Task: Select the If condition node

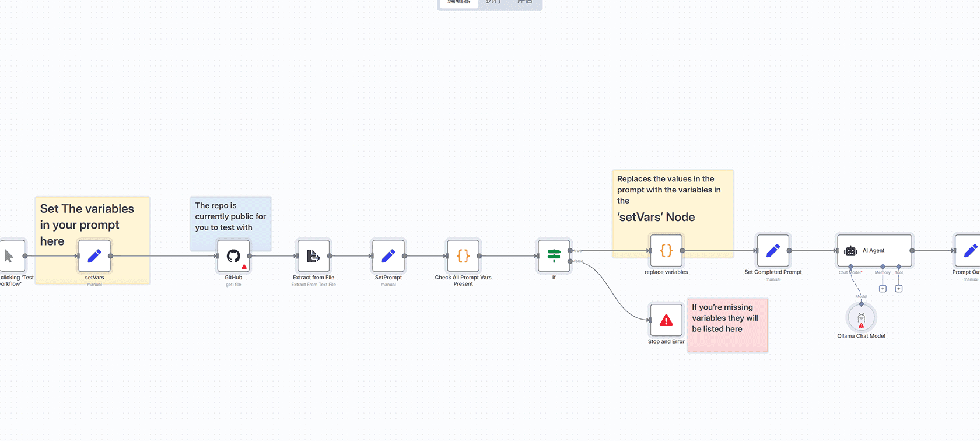Action: [x=554, y=256]
